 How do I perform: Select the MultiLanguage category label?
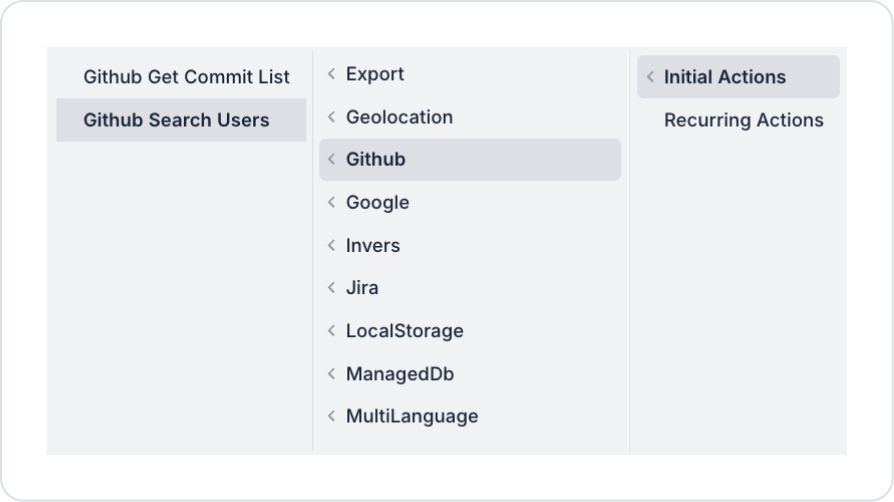click(x=412, y=417)
